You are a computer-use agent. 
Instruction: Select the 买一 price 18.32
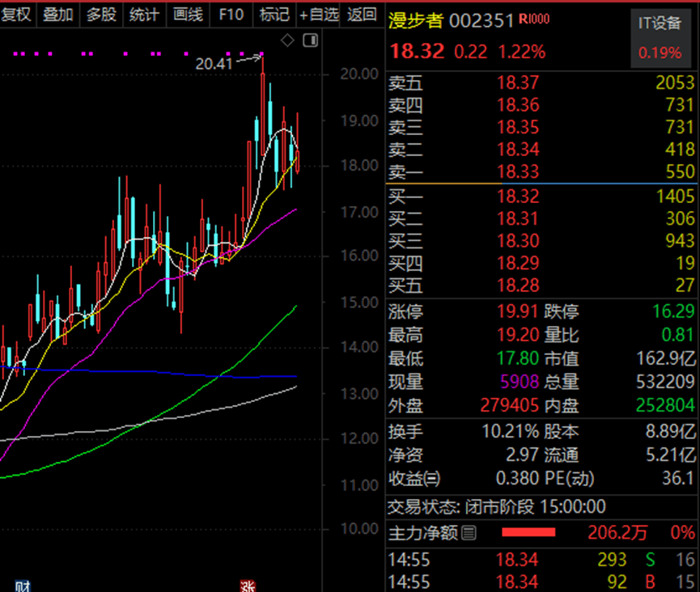coord(518,197)
